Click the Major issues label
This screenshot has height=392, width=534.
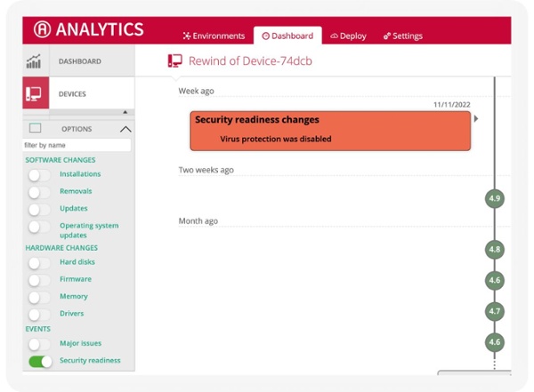81,343
